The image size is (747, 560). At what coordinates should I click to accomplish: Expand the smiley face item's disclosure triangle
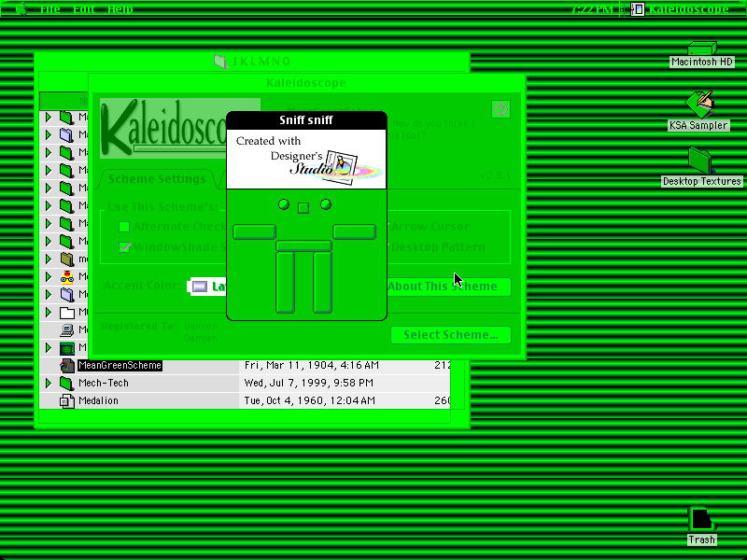click(49, 276)
